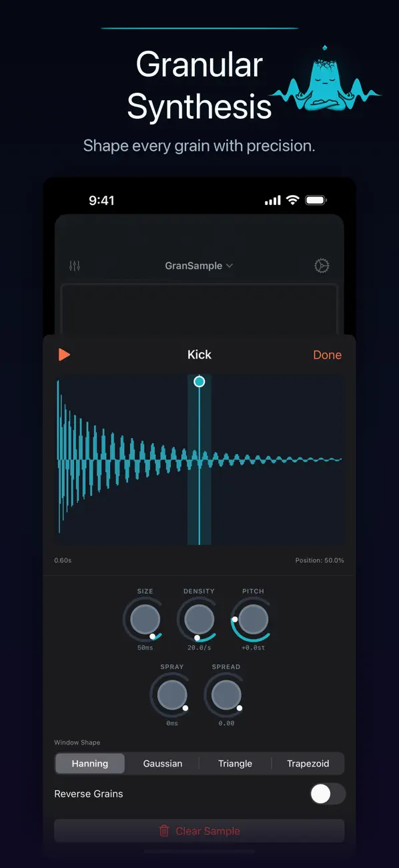The height and width of the screenshot is (868, 399).
Task: Select the Trapezoid window shape
Action: 308,763
